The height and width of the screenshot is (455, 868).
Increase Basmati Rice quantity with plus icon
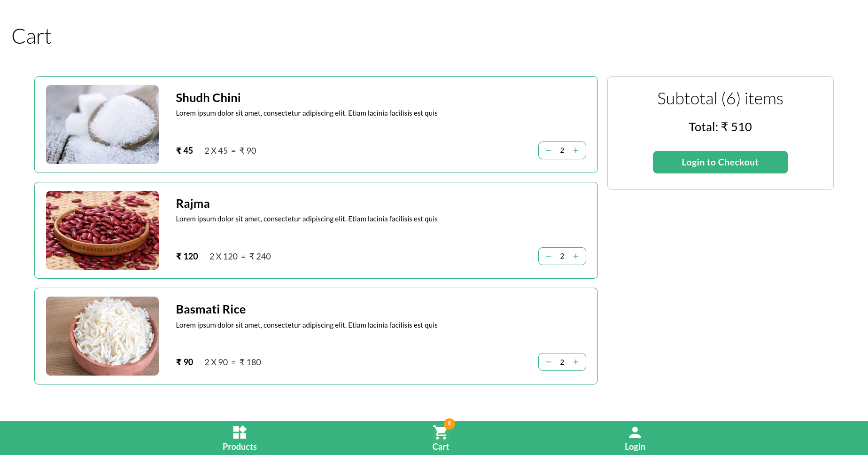(576, 362)
